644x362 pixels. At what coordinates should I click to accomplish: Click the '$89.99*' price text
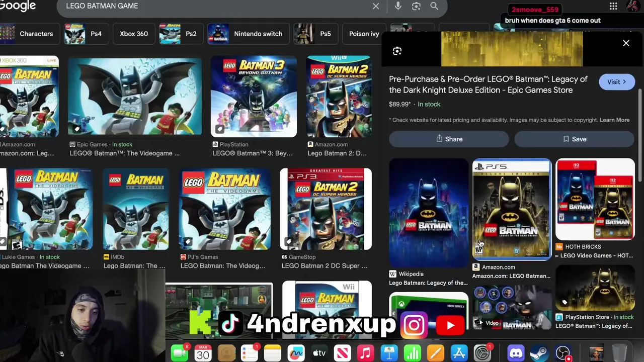click(400, 104)
